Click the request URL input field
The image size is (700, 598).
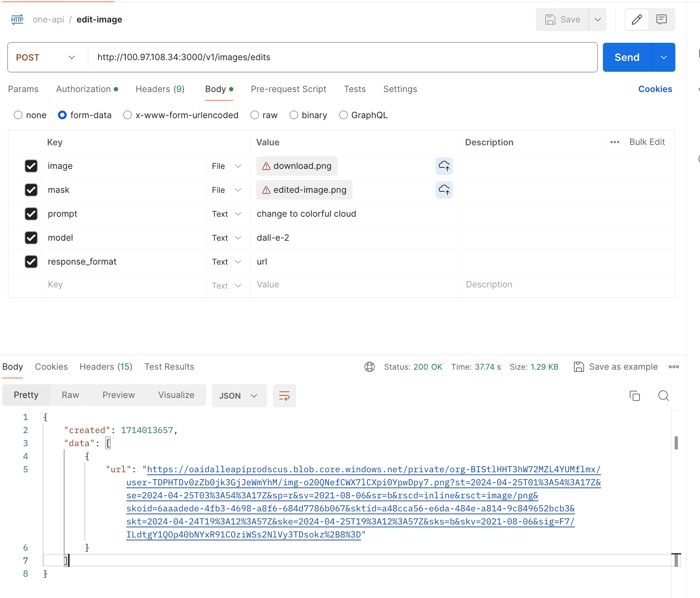[341, 57]
